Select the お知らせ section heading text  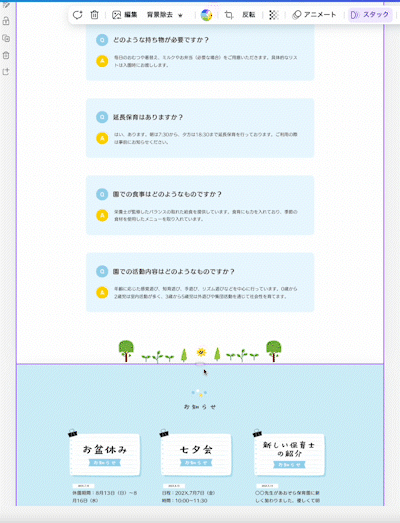(200, 407)
